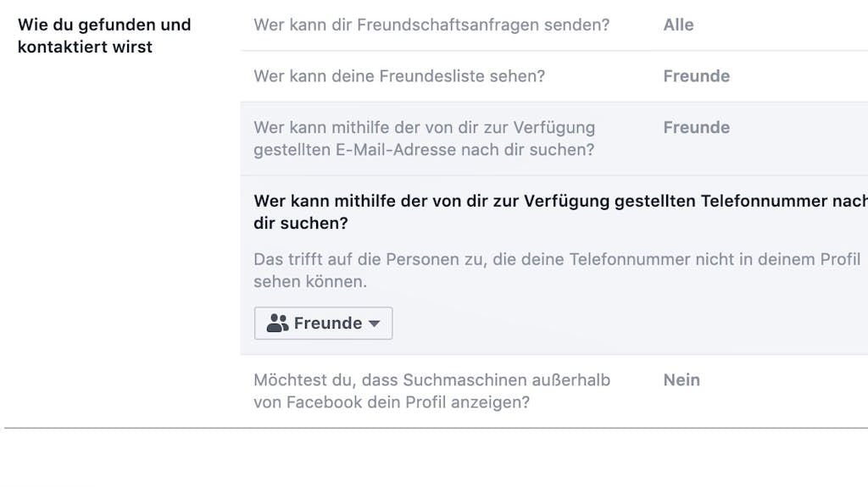Image resolution: width=868 pixels, height=487 pixels.
Task: Click 'sehen können.' line of description
Action: point(310,281)
